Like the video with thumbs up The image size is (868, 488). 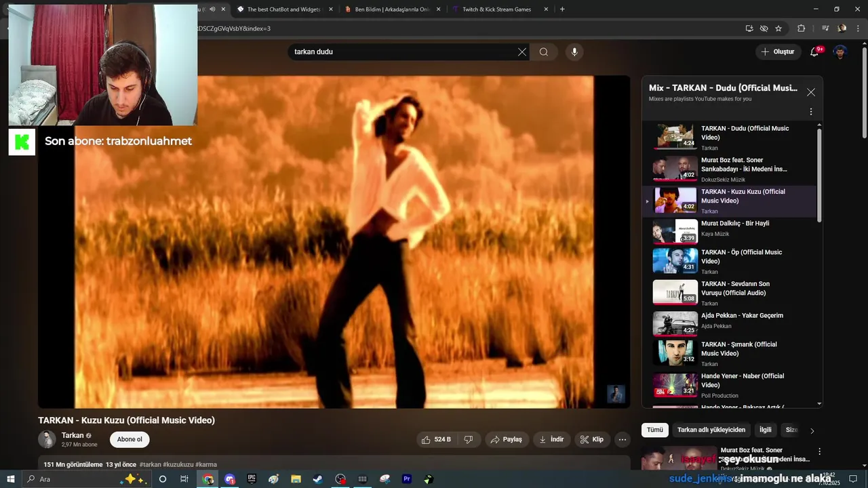click(x=436, y=440)
